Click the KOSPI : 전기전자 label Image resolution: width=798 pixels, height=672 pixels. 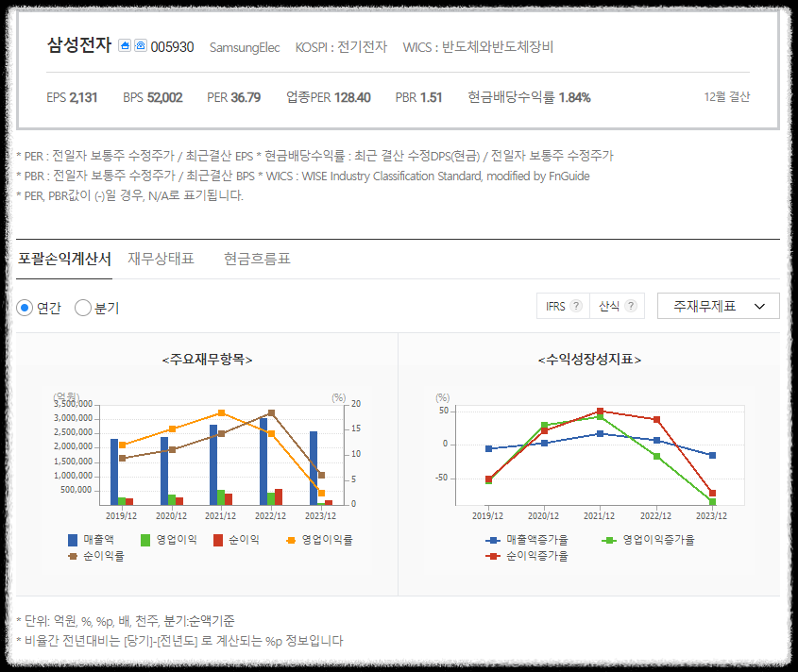coord(341,47)
